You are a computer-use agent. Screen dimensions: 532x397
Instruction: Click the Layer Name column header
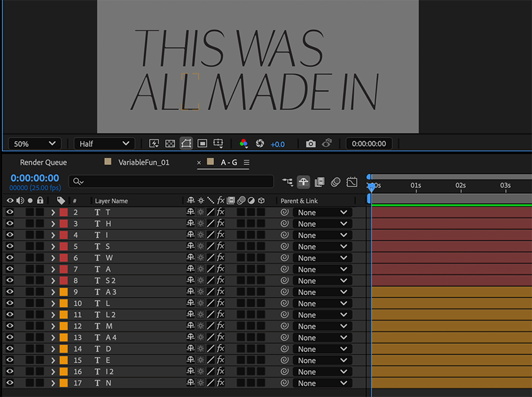pos(111,201)
